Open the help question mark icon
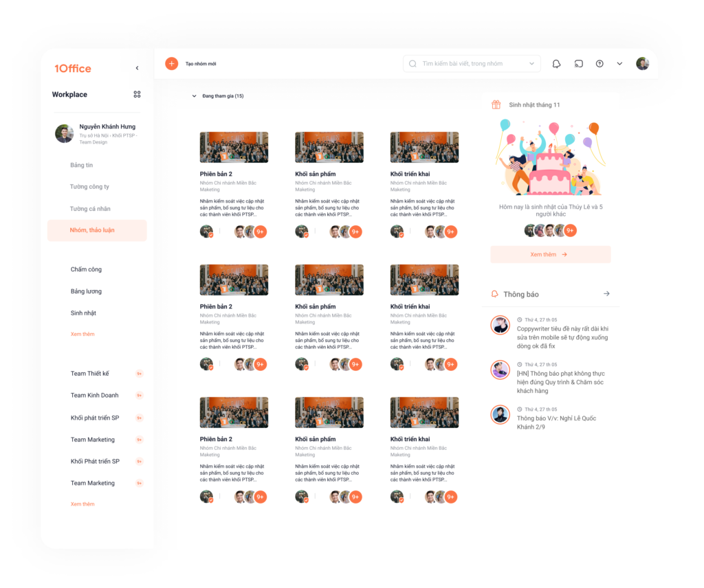 599,64
